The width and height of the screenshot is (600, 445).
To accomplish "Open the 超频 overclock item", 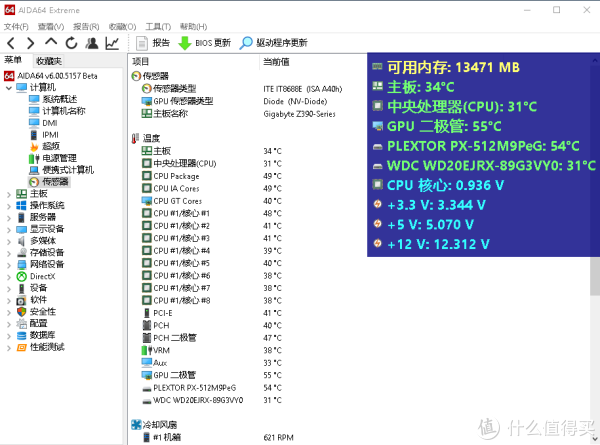I will coord(44,146).
